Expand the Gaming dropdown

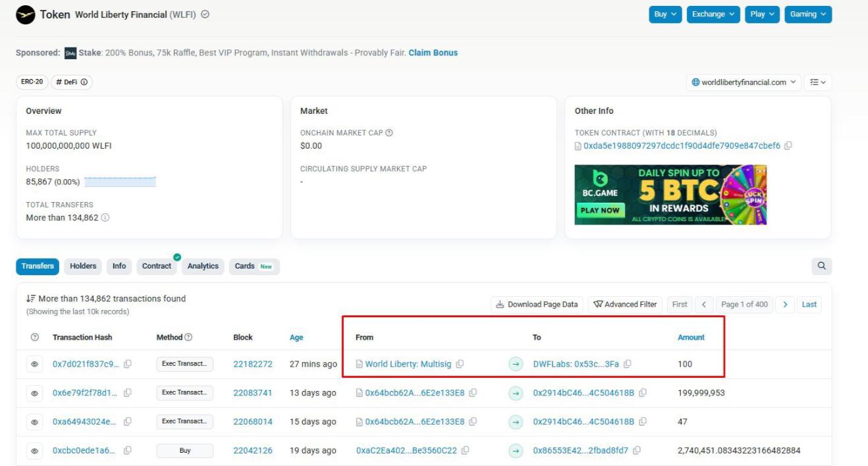[x=808, y=14]
